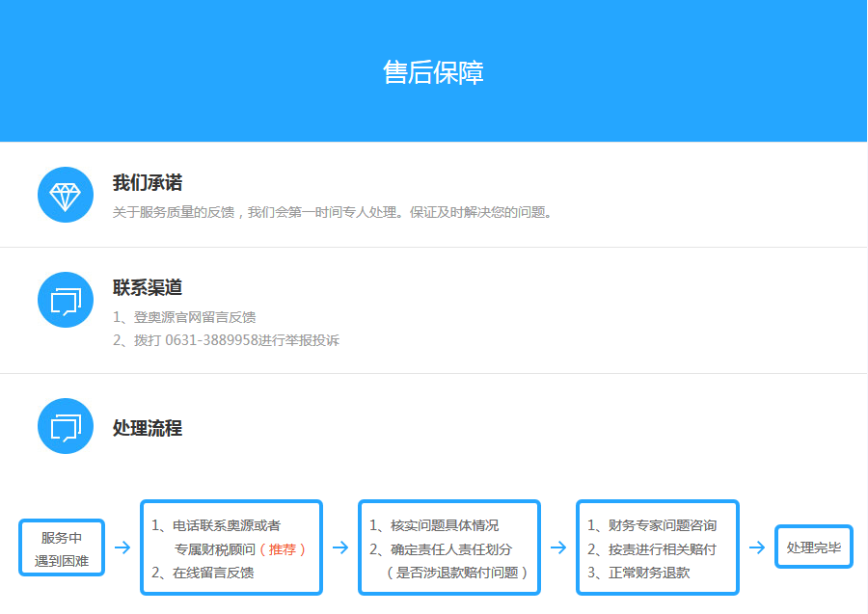
Task: Click the chat bubble icon beside 联系渠道
Action: tap(65, 301)
